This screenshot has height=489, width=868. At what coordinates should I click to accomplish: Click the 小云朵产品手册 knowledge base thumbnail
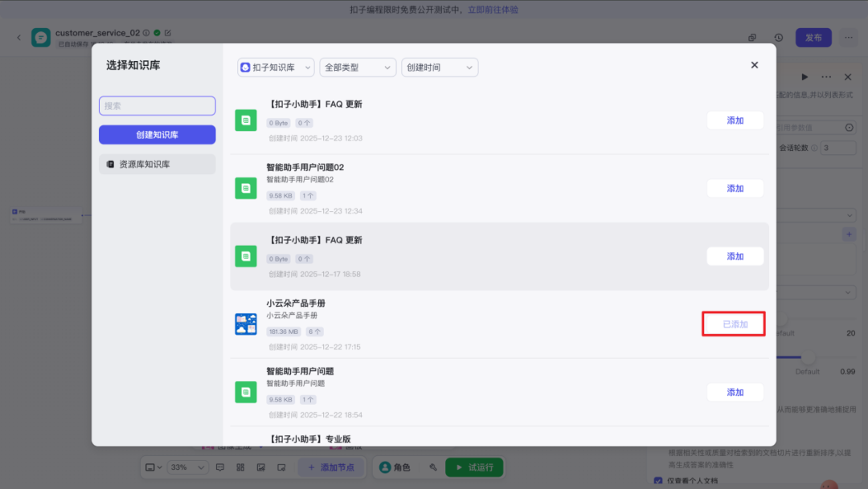[x=246, y=324]
